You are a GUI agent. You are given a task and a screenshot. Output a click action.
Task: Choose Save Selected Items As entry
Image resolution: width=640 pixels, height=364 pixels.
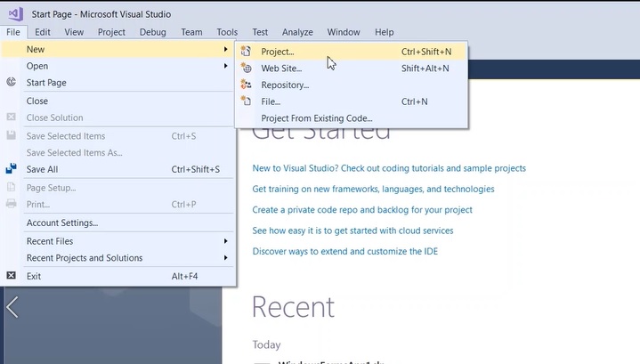[117, 152]
